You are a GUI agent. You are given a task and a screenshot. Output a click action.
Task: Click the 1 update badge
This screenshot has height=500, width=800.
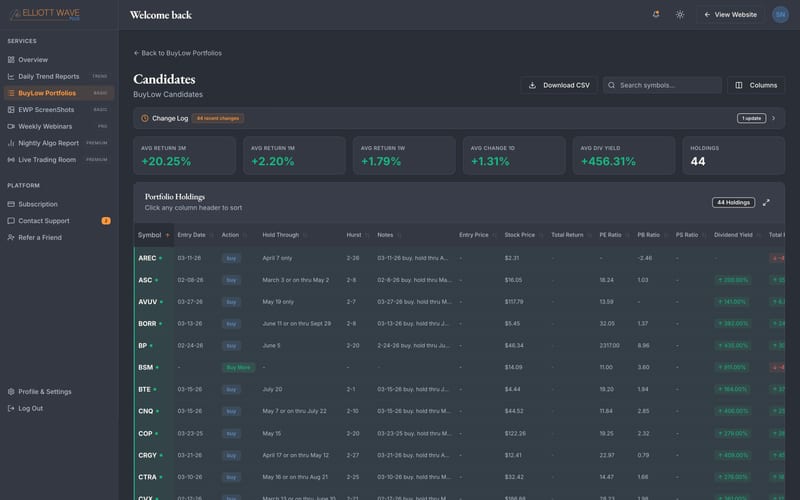point(751,118)
